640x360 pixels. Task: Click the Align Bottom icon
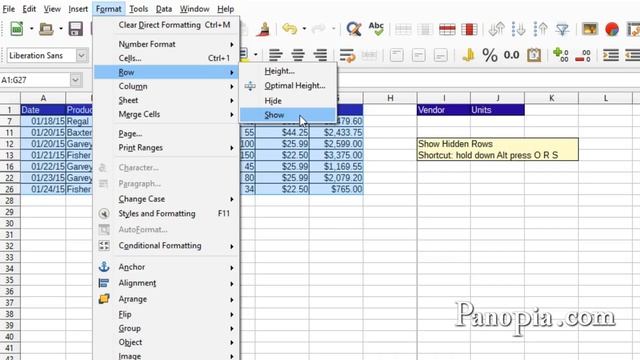click(x=440, y=55)
